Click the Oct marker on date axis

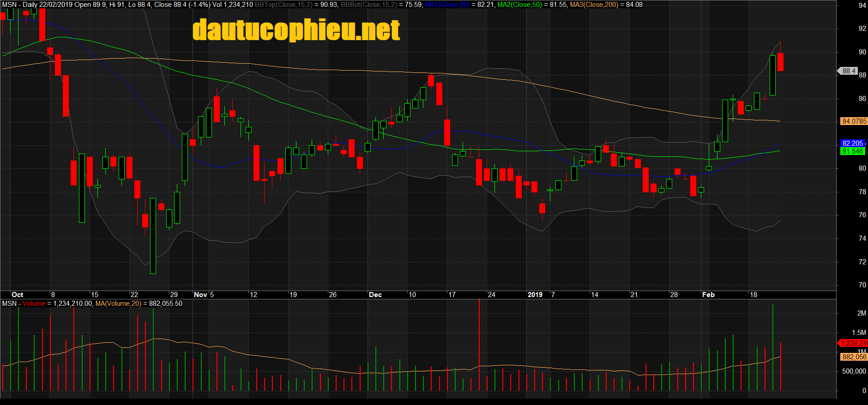[x=18, y=295]
